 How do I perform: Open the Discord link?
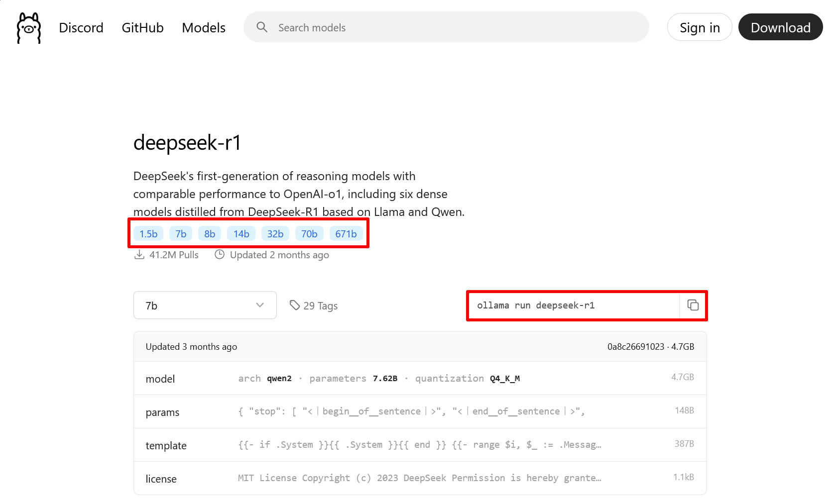[81, 28]
